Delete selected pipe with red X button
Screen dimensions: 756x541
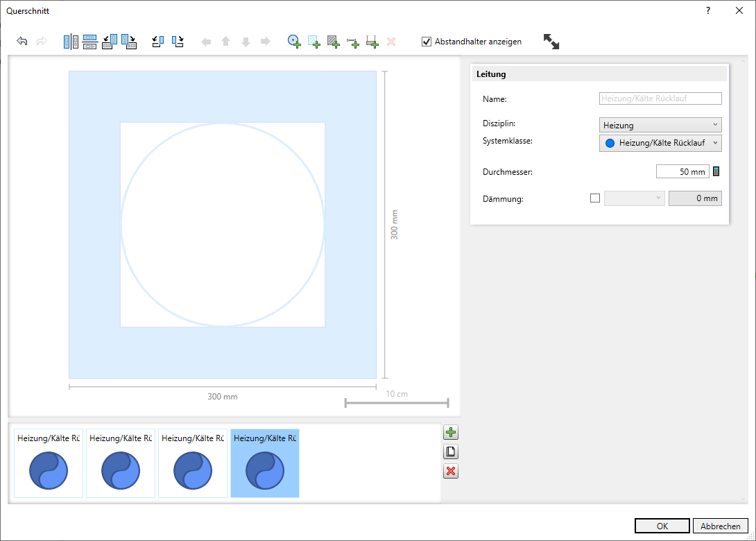click(451, 471)
